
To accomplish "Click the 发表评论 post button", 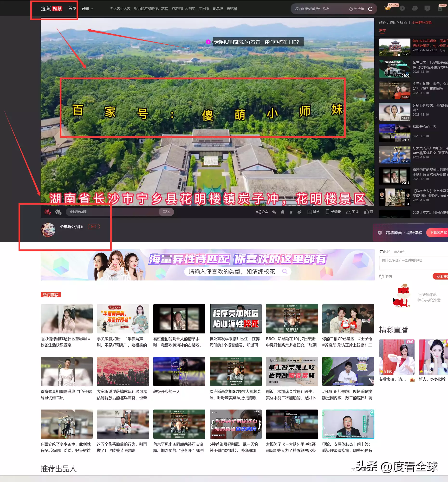I will tap(440, 276).
